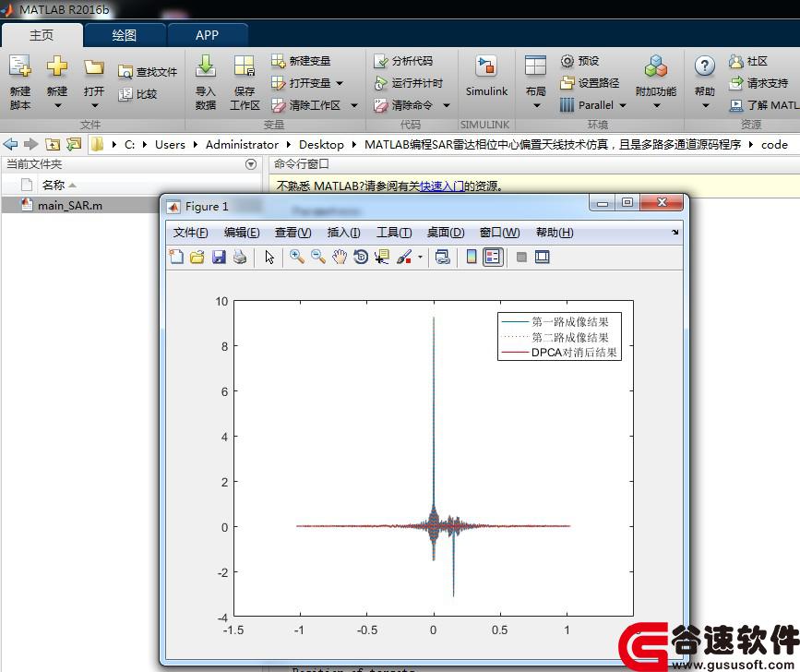Go up one folder level icon
The width and height of the screenshot is (800, 672).
53,144
